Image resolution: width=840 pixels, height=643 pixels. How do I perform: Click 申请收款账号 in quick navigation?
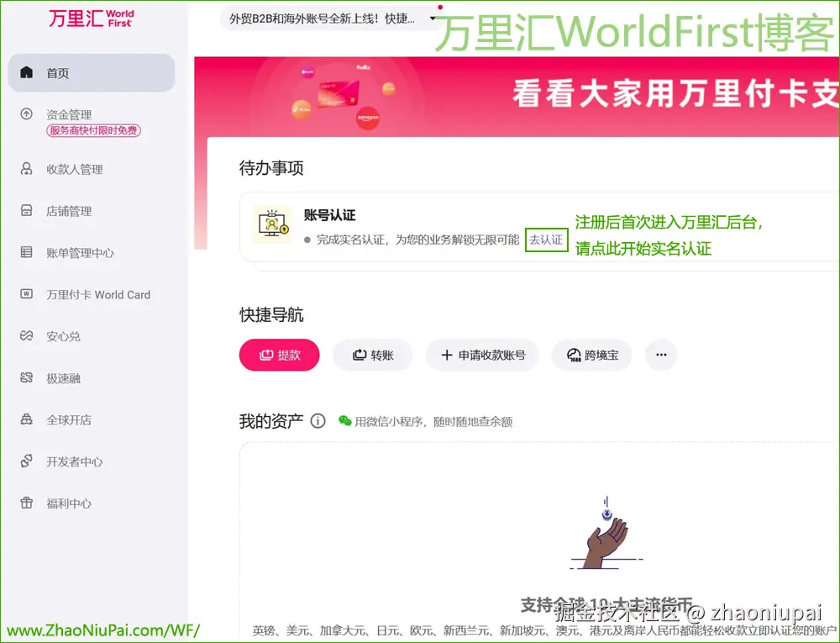[483, 355]
